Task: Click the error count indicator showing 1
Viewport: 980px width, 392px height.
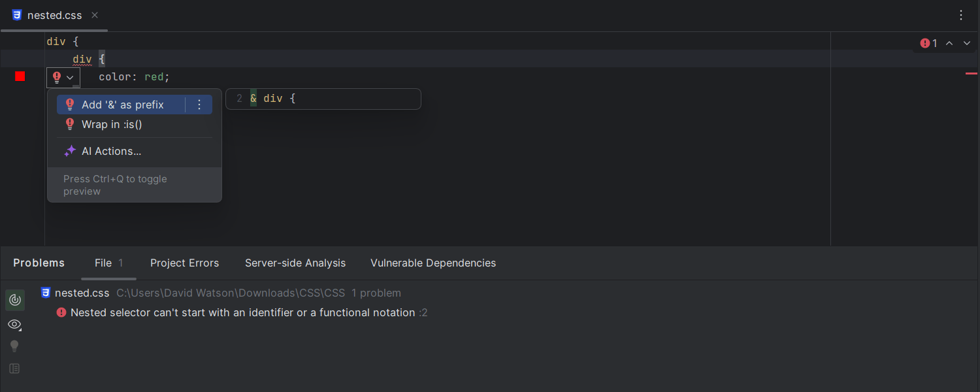Action: pos(929,43)
